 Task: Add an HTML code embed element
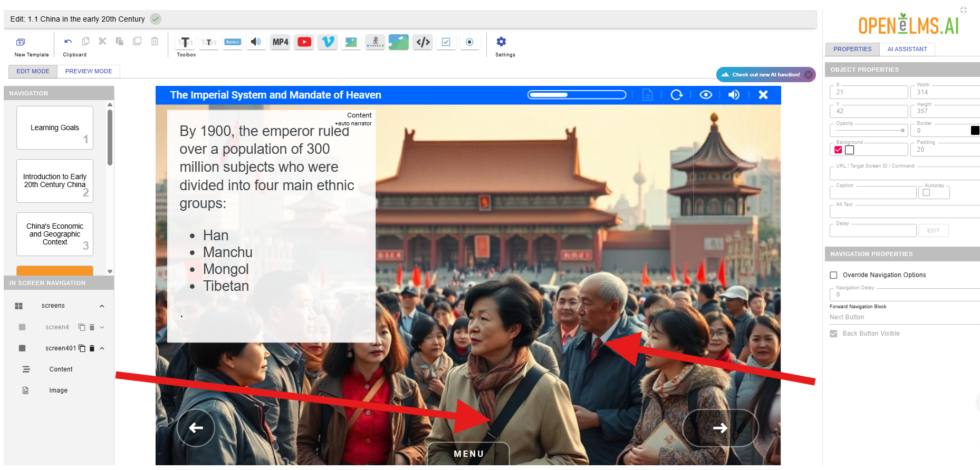pos(423,42)
